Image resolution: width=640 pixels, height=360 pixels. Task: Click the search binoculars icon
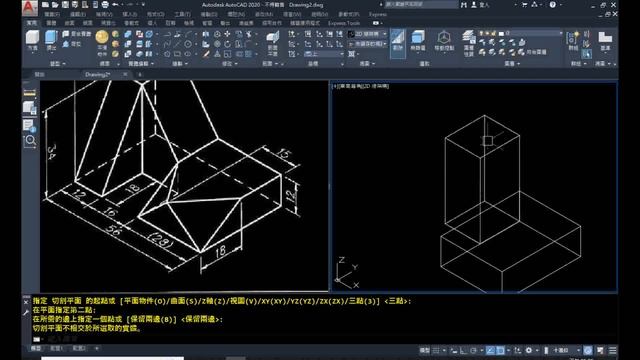click(x=464, y=5)
